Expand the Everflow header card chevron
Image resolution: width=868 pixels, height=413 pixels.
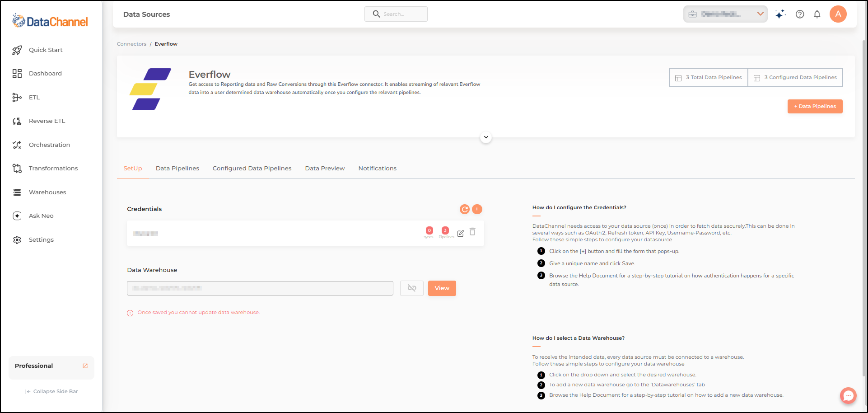[x=486, y=137]
